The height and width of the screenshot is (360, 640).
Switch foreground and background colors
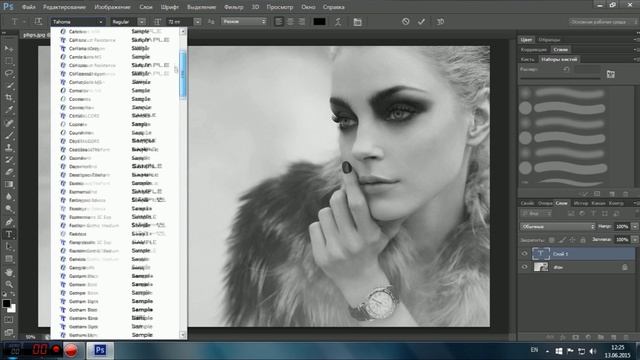click(13, 294)
